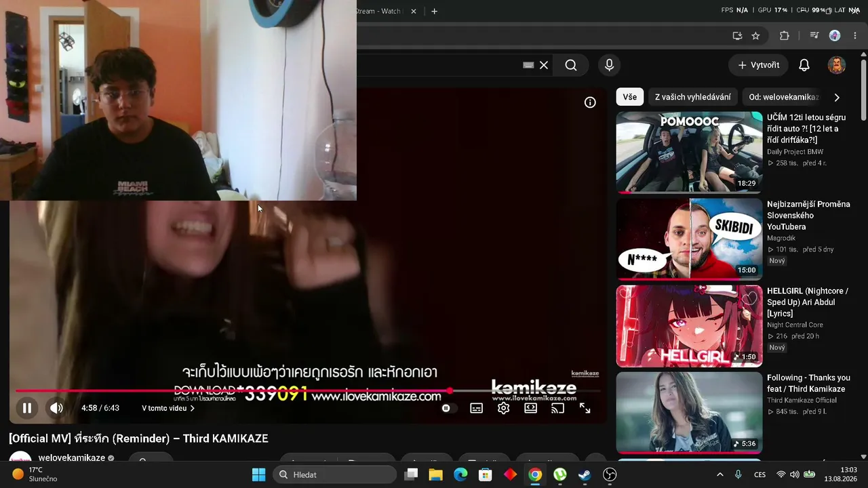
Task: Select the "Vše" filter chip
Action: point(630,97)
